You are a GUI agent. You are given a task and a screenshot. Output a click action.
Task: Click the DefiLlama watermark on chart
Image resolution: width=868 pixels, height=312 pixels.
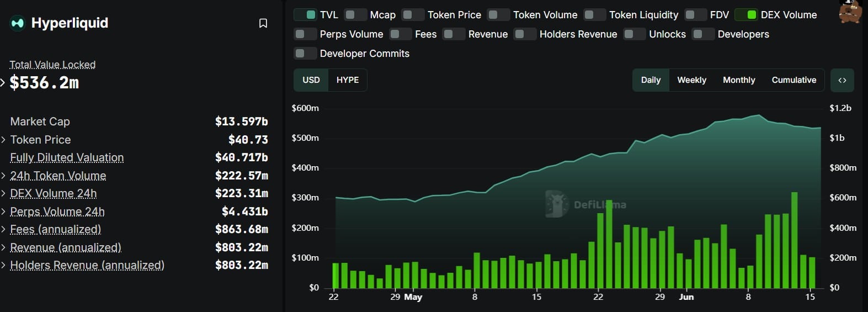(585, 204)
